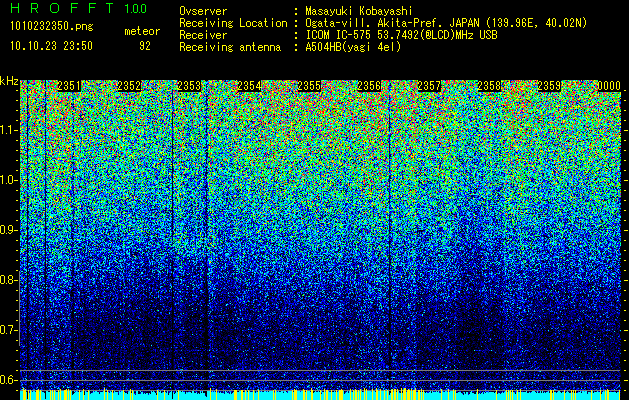Click the meteor label
This screenshot has height=400, width=629.
tap(142, 31)
